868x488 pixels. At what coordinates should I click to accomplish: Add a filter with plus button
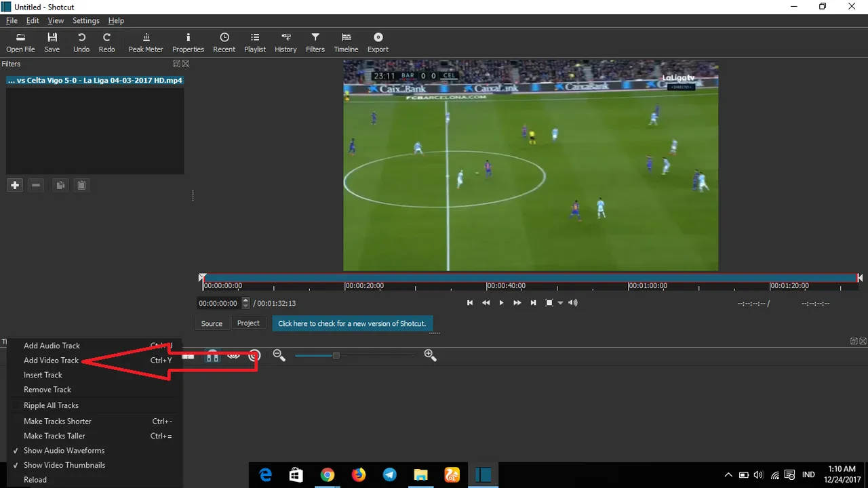point(15,185)
